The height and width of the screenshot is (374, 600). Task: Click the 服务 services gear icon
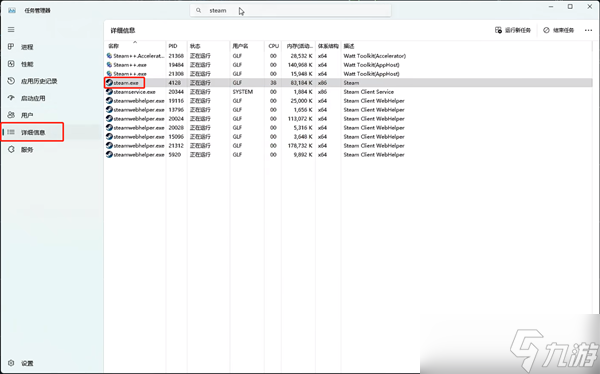[11, 149]
